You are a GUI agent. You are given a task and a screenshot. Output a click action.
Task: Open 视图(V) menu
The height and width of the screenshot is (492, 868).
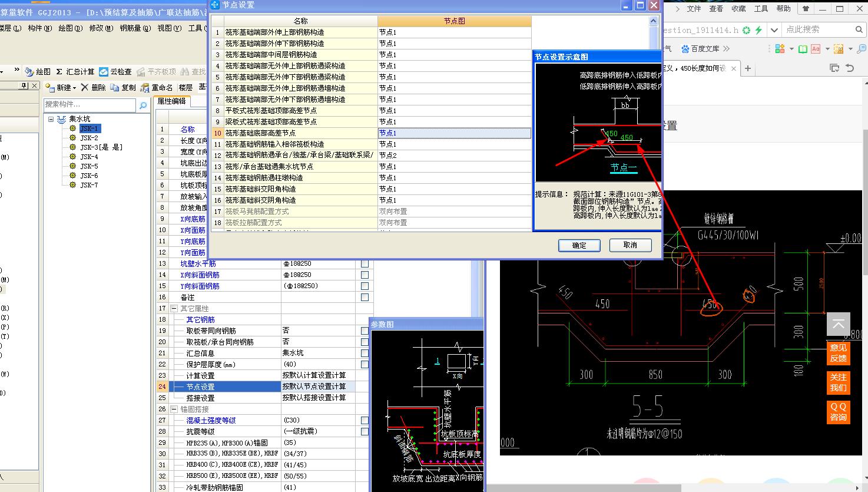click(x=169, y=28)
